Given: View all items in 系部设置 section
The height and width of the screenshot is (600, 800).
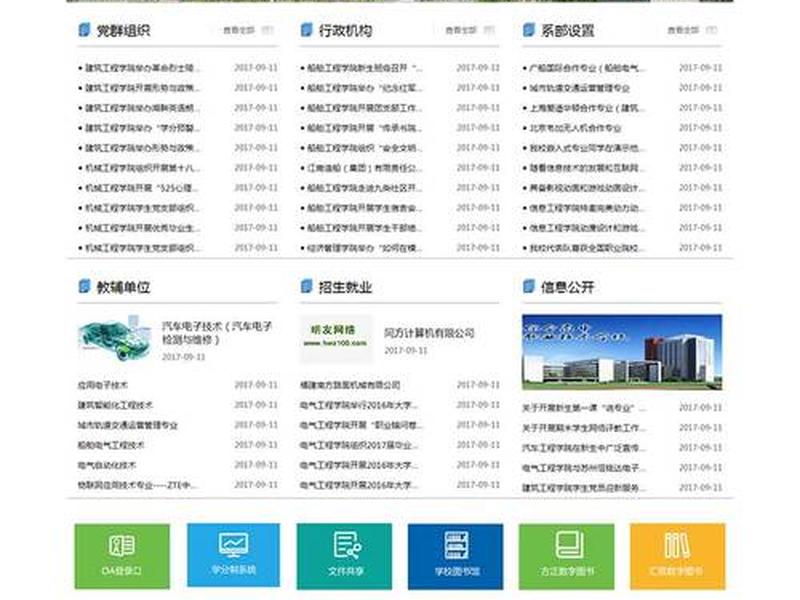Looking at the screenshot, I should [x=683, y=31].
